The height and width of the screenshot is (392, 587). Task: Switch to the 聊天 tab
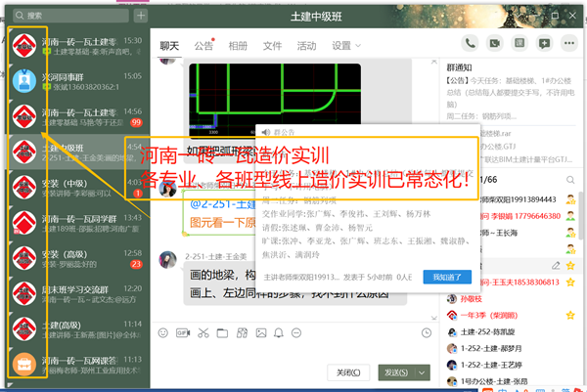[169, 46]
